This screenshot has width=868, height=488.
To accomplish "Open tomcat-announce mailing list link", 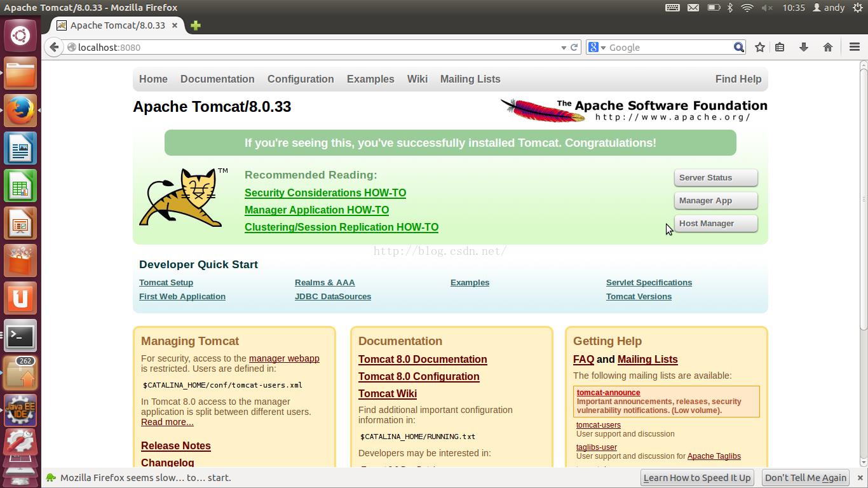I will [x=608, y=393].
